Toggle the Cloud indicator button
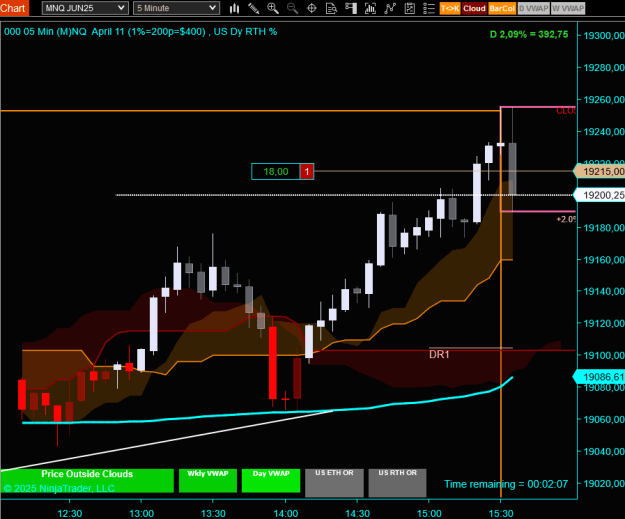 pos(474,8)
